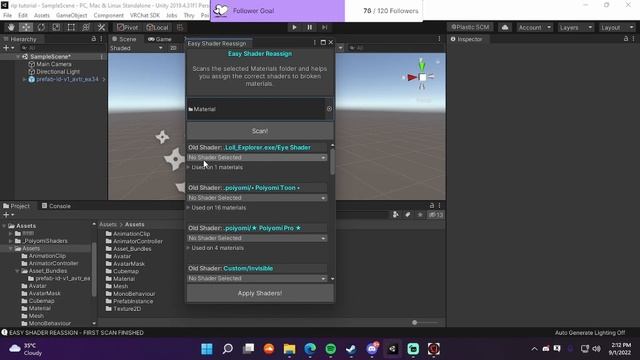Image resolution: width=640 pixels, height=360 pixels.
Task: Click the Scan! button
Action: pyautogui.click(x=260, y=131)
